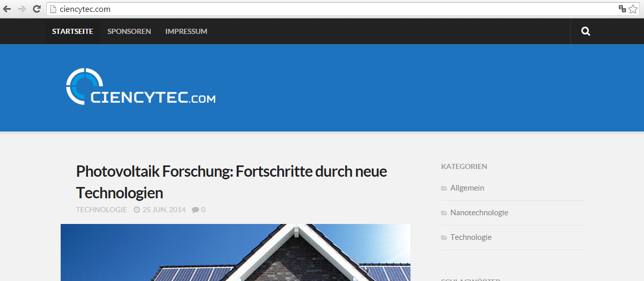Open the Photovoltaik Forschung article title
The width and height of the screenshot is (644, 281).
pyautogui.click(x=231, y=182)
